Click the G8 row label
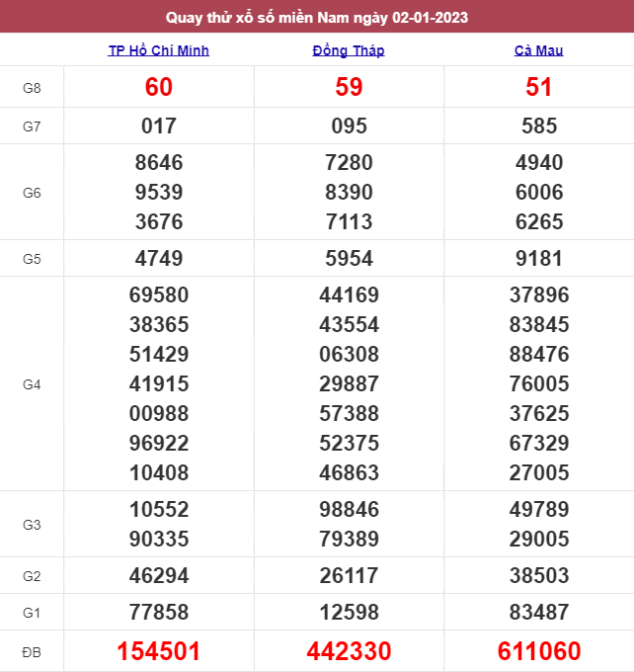Viewport: 634px width, 672px height. tap(32, 89)
